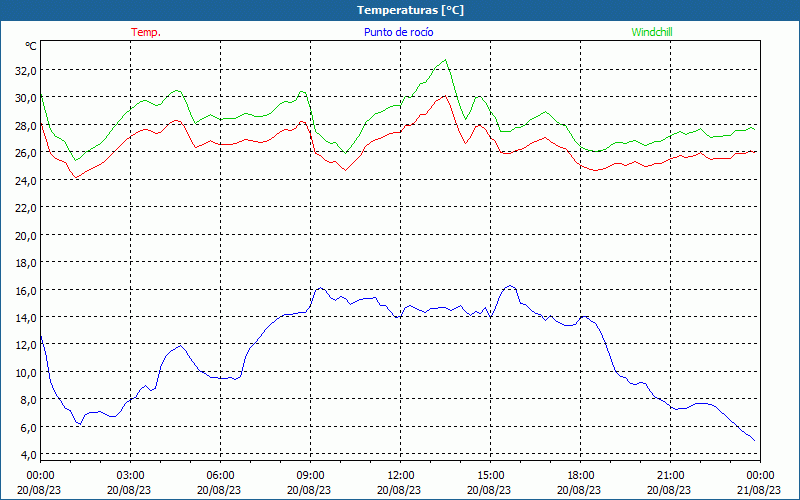
Task: Click the red Temp. peak near 13:30
Action: pos(445,95)
